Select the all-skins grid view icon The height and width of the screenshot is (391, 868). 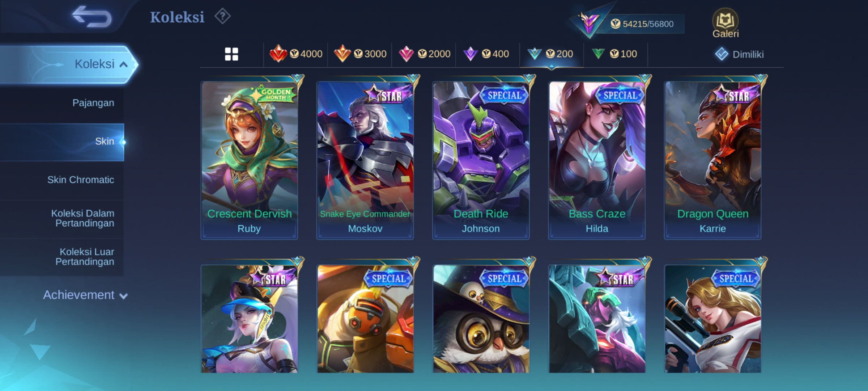coord(231,54)
